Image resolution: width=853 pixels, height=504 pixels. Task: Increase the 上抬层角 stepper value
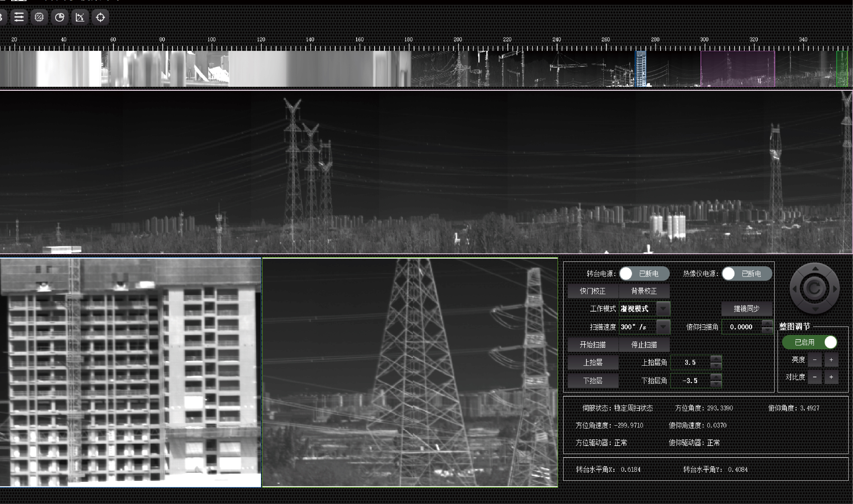coord(716,359)
